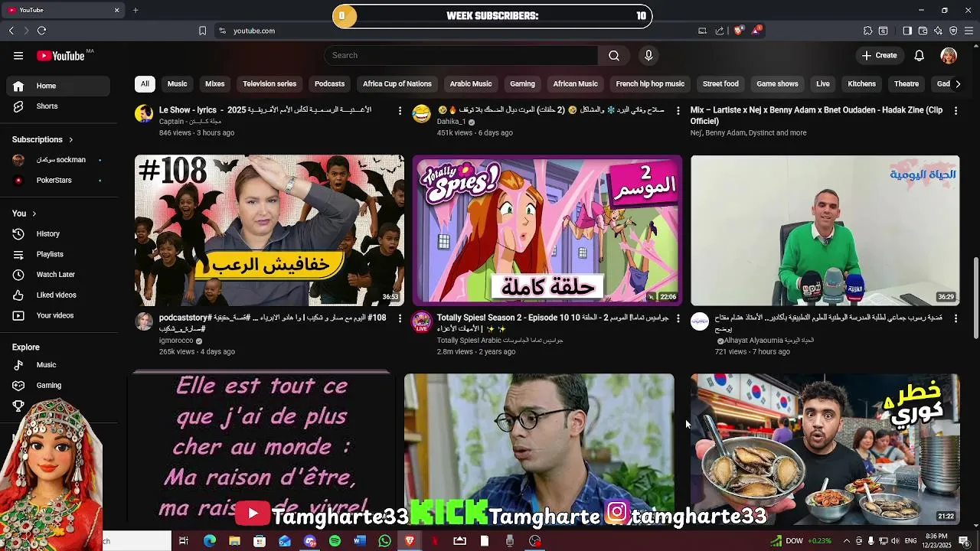Viewport: 980px width, 551px height.
Task: Click the page vertical scrollbar
Action: [975, 298]
